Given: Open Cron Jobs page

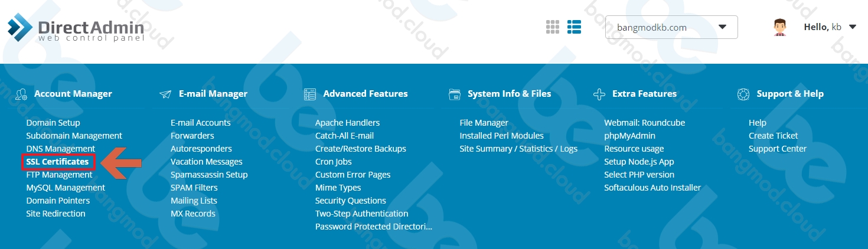Looking at the screenshot, I should tap(334, 162).
